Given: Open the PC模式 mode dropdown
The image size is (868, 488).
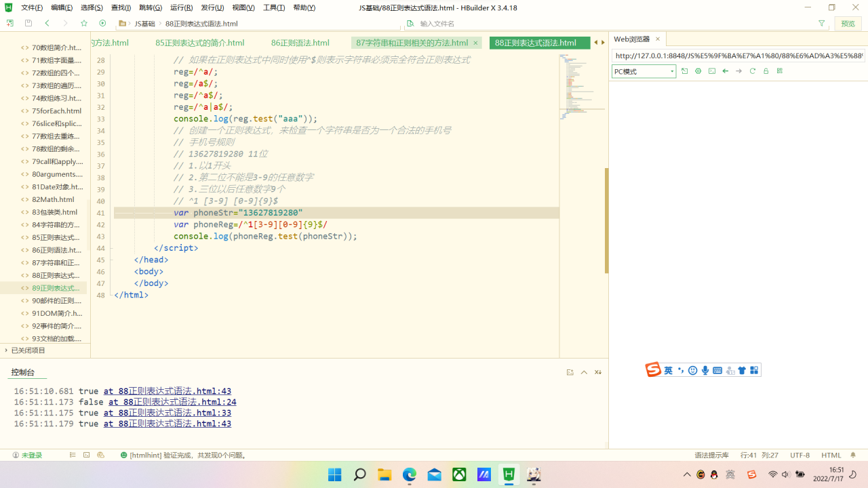Looking at the screenshot, I should click(x=644, y=71).
